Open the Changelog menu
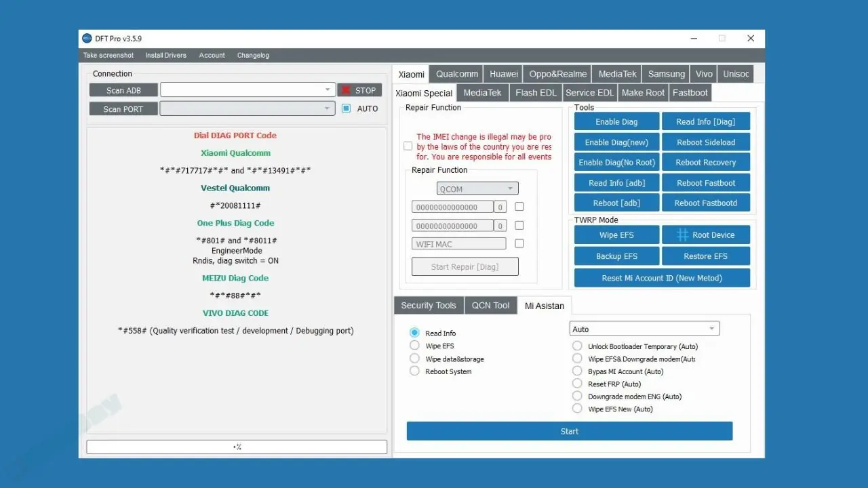 [253, 56]
